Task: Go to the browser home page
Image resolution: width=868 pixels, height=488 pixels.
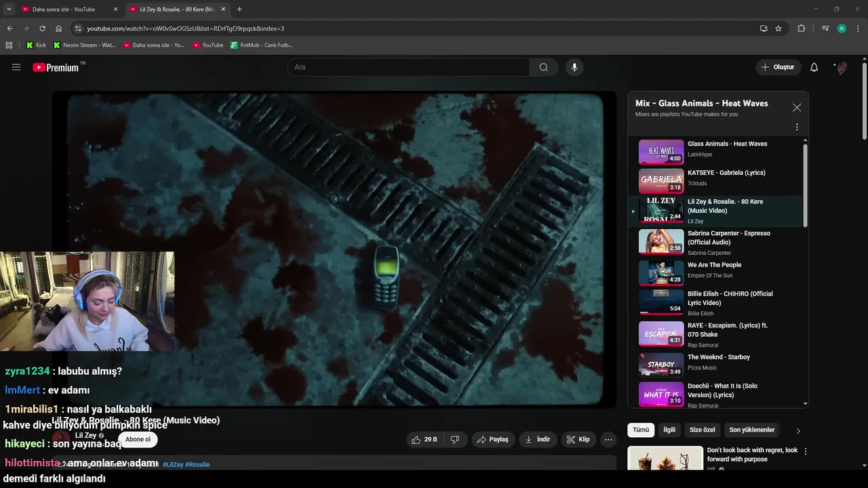Action: [x=59, y=28]
